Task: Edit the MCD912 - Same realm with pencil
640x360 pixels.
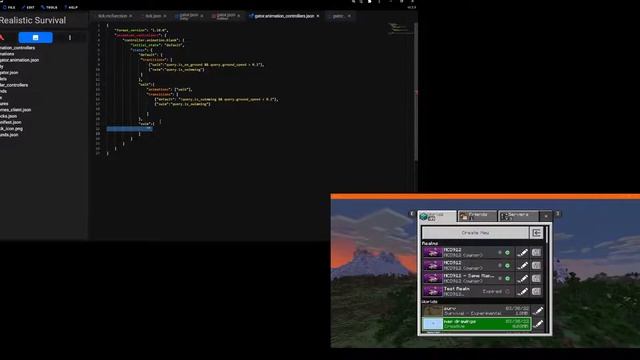Action: pyautogui.click(x=522, y=278)
